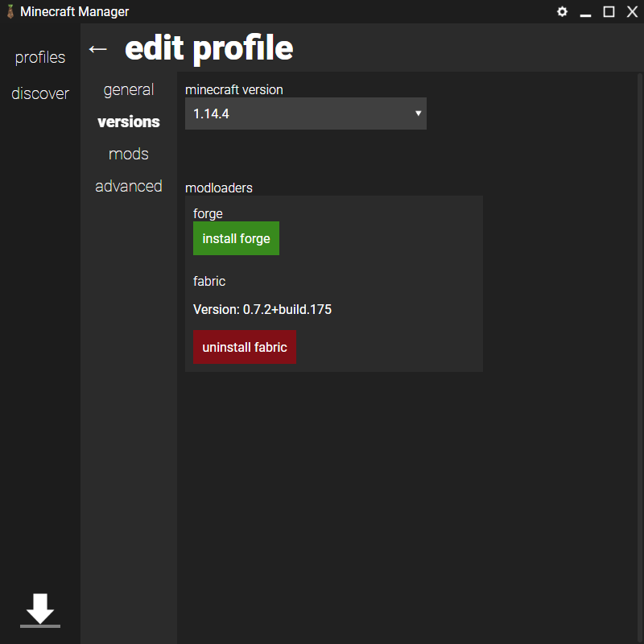Click the install forge button

(236, 238)
